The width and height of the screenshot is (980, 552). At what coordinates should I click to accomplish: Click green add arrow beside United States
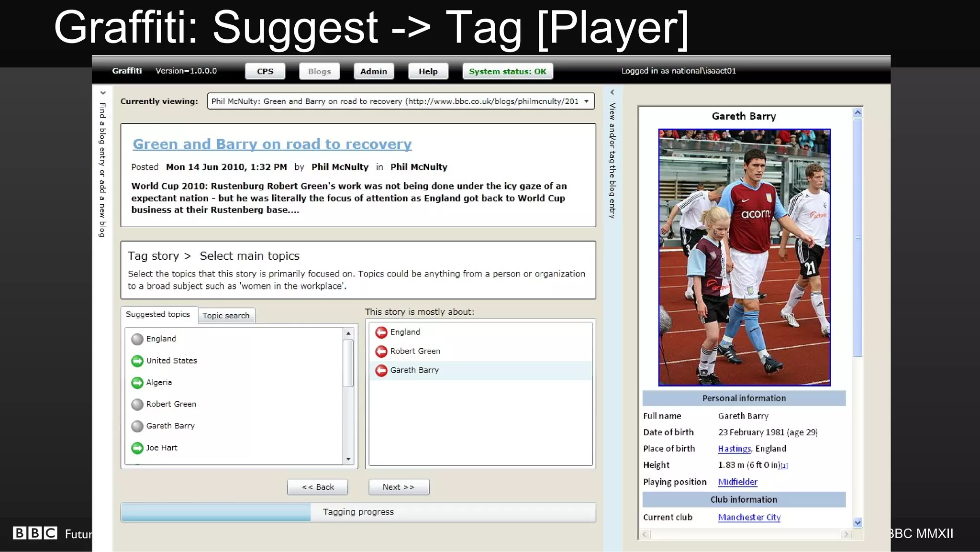[x=137, y=361]
